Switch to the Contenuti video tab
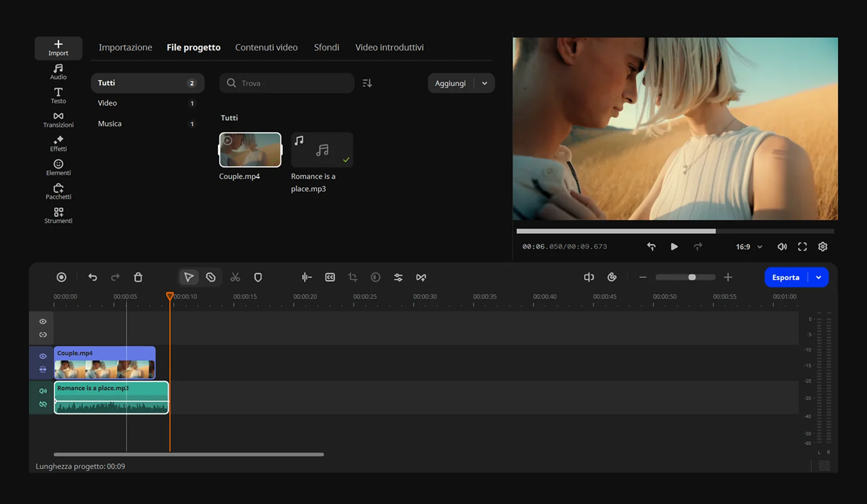 coord(266,47)
